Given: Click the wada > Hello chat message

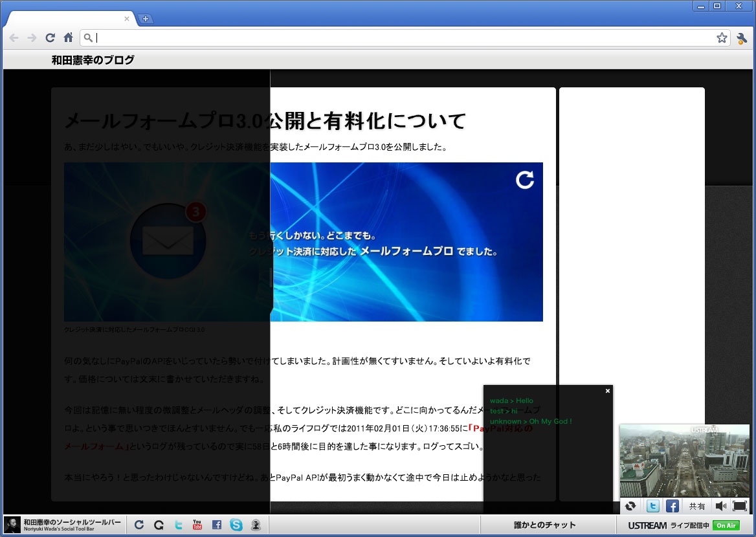Looking at the screenshot, I should pyautogui.click(x=511, y=400).
